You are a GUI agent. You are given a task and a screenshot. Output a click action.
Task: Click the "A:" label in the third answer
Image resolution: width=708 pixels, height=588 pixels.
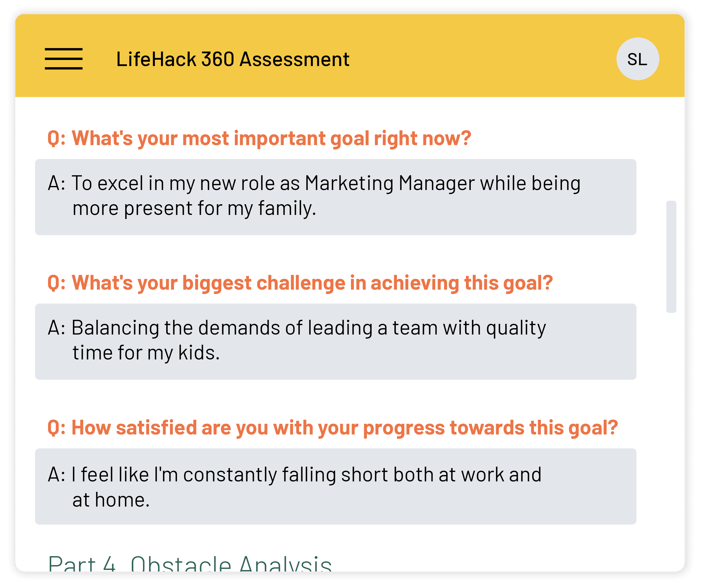pos(56,475)
